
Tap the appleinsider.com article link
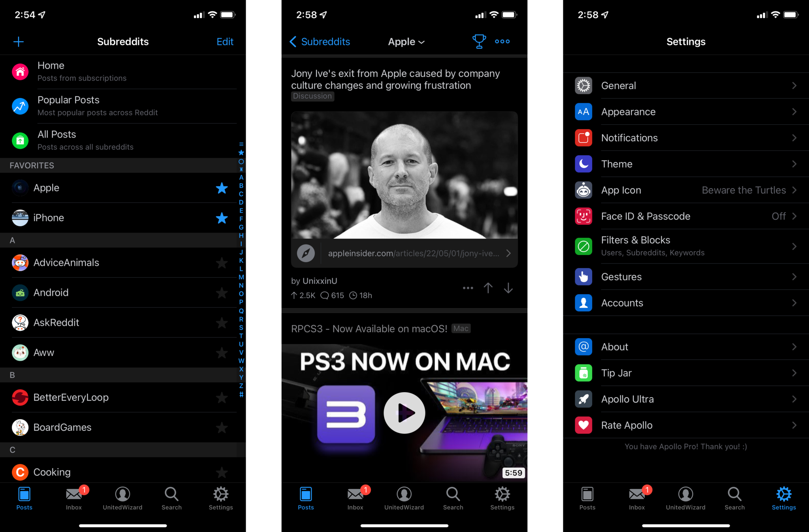[405, 253]
